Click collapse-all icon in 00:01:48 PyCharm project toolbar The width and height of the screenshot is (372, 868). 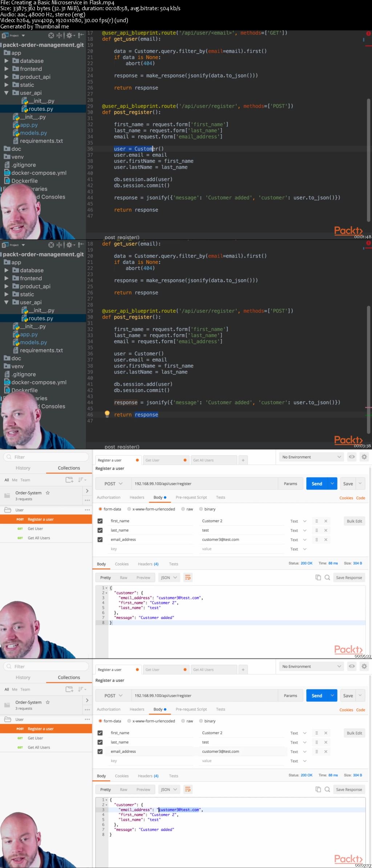pos(59,35)
